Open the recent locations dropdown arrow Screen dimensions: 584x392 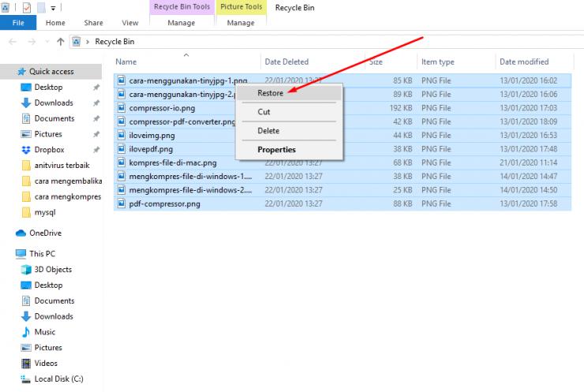point(47,42)
